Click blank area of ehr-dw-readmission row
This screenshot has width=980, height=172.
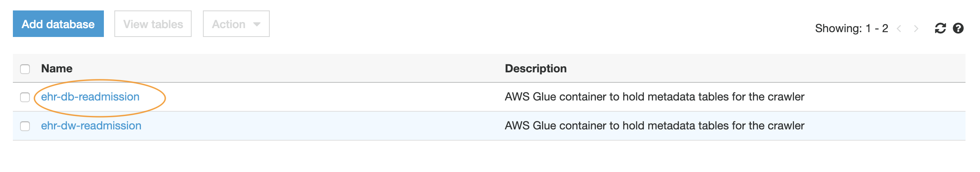[322, 126]
